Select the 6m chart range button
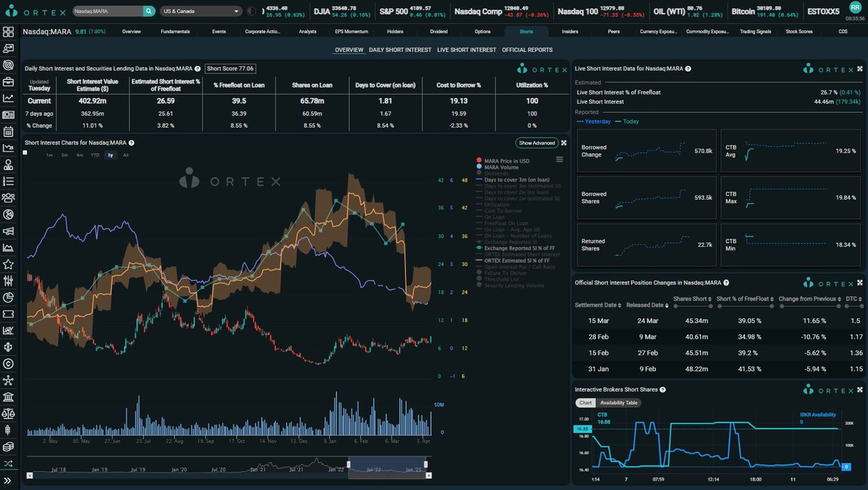868x490 pixels. point(80,155)
